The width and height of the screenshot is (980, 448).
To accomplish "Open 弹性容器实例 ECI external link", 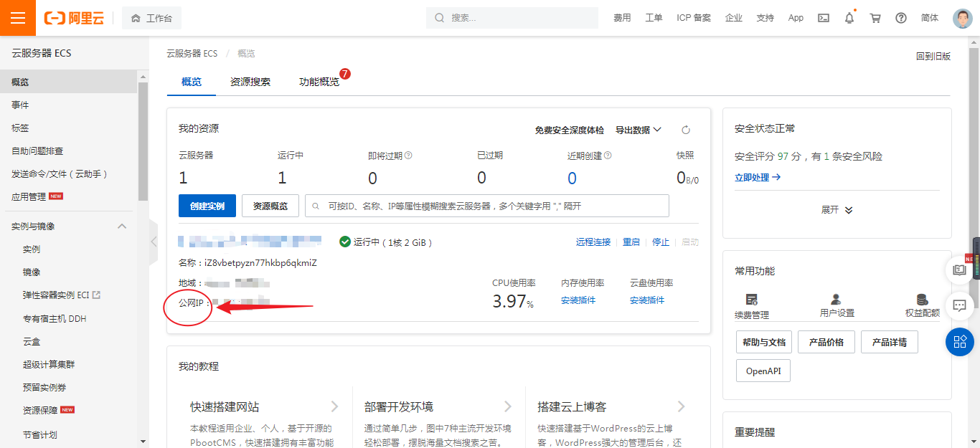I will pyautogui.click(x=62, y=295).
